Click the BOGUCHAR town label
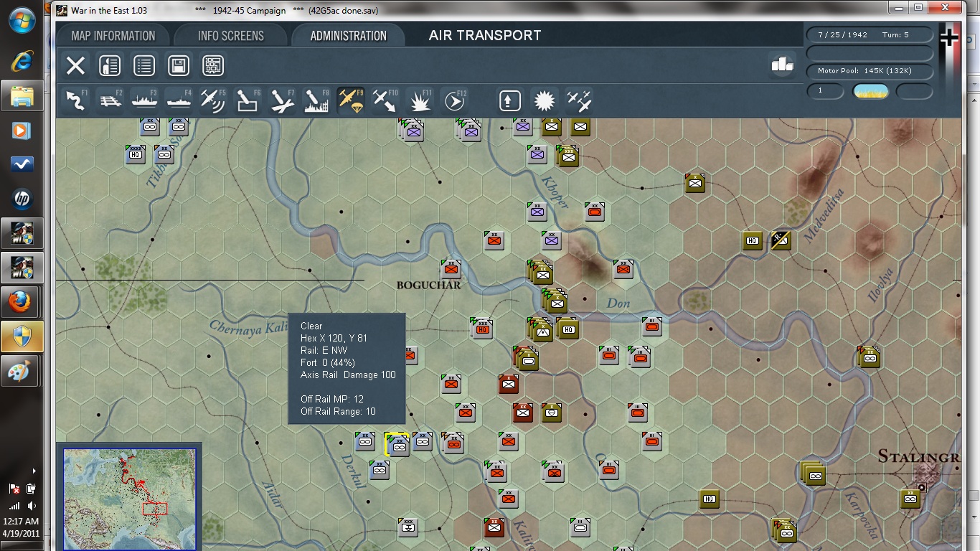The width and height of the screenshot is (980, 551). pyautogui.click(x=428, y=285)
